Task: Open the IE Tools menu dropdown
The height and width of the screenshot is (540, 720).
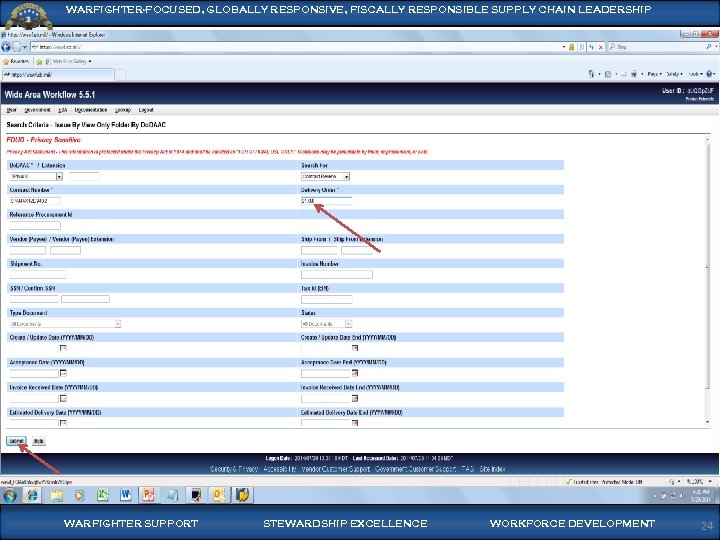Action: (695, 74)
